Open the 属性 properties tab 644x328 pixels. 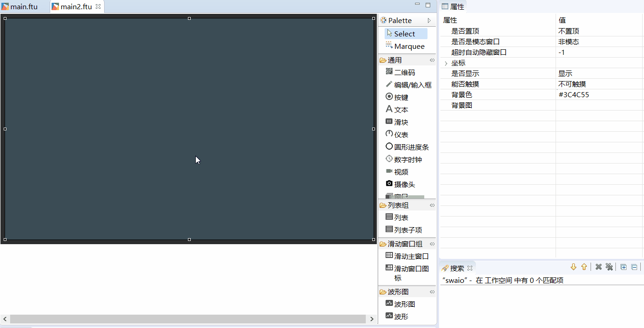pyautogui.click(x=453, y=6)
